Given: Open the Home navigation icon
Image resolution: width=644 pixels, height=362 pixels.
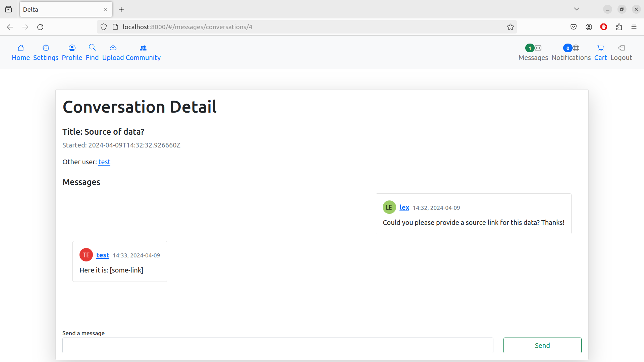Looking at the screenshot, I should click(21, 48).
